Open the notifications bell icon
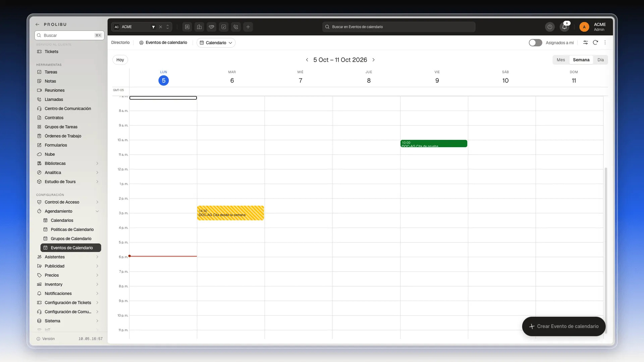This screenshot has width=644, height=362. (x=565, y=27)
